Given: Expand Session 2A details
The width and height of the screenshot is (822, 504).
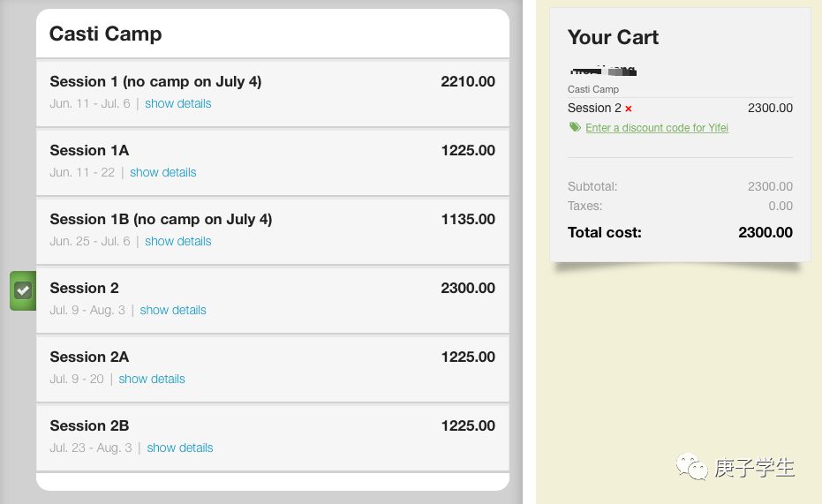Looking at the screenshot, I should tap(152, 379).
